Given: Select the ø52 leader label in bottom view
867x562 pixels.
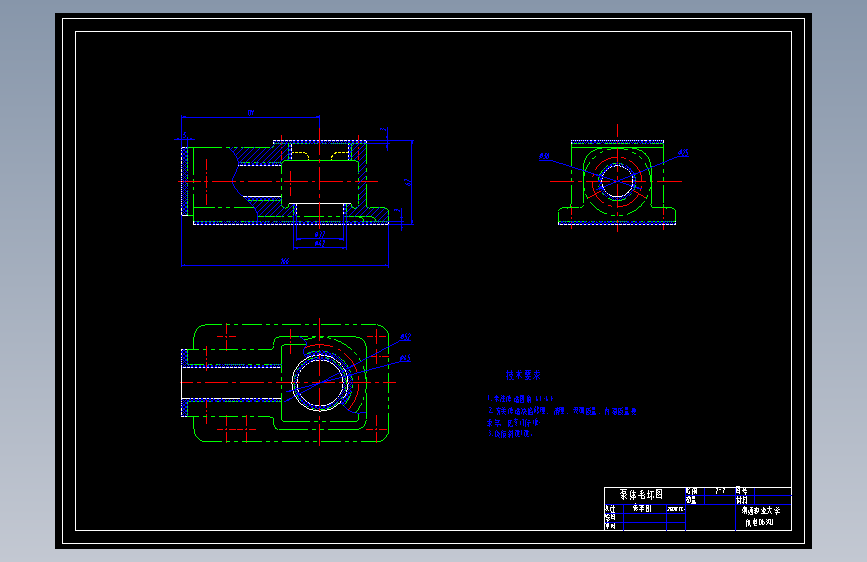Looking at the screenshot, I should (405, 336).
